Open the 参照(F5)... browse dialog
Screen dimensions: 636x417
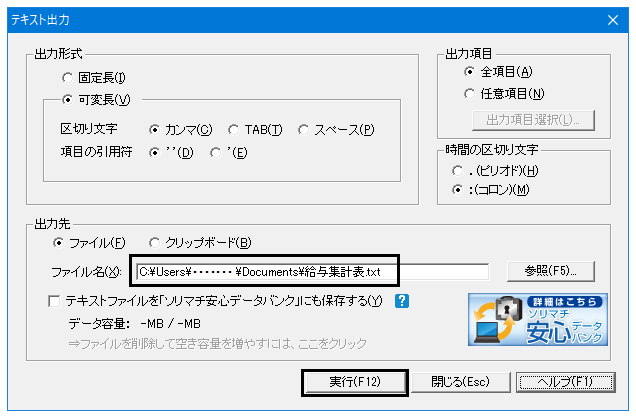[550, 271]
